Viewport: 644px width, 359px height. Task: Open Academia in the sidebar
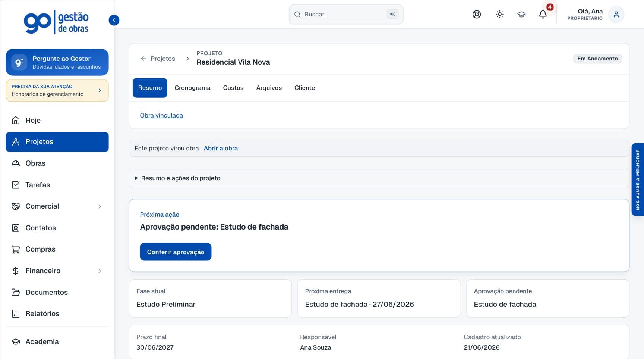click(x=57, y=341)
